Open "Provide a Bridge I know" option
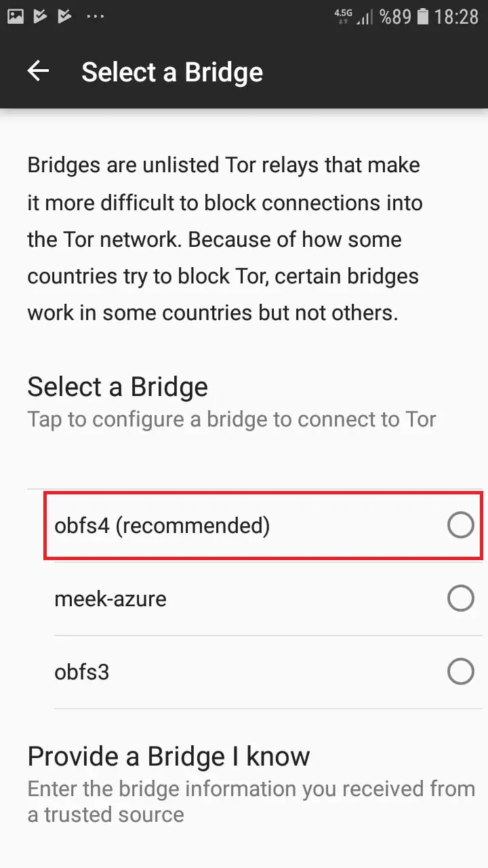488x868 pixels. [x=169, y=756]
